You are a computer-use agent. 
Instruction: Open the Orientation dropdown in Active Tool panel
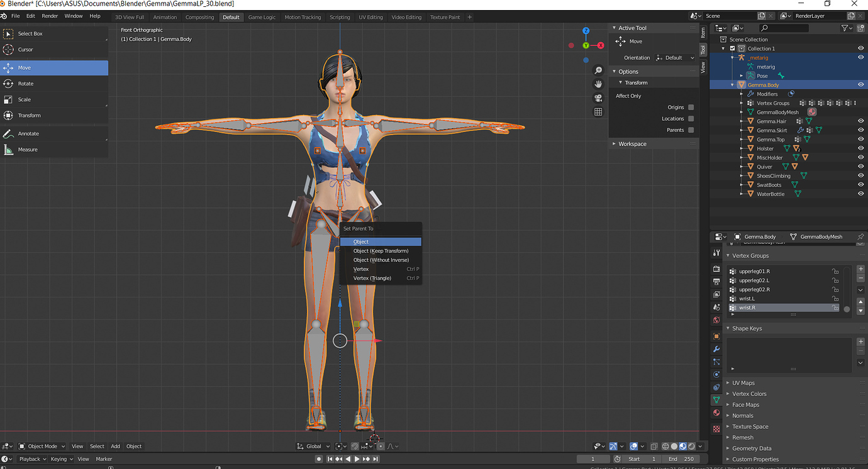point(674,57)
